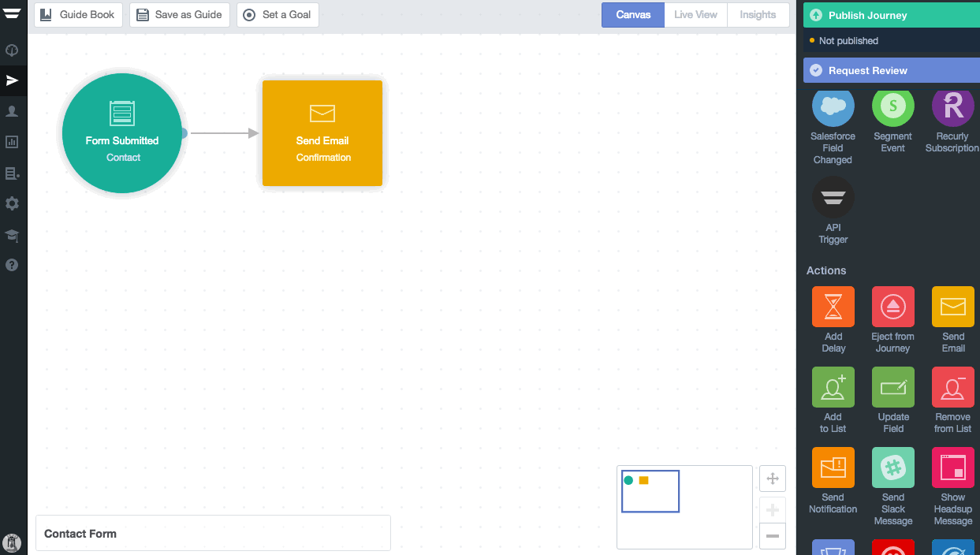Open the Help question mark icon
Viewport: 980px width, 555px height.
[12, 265]
